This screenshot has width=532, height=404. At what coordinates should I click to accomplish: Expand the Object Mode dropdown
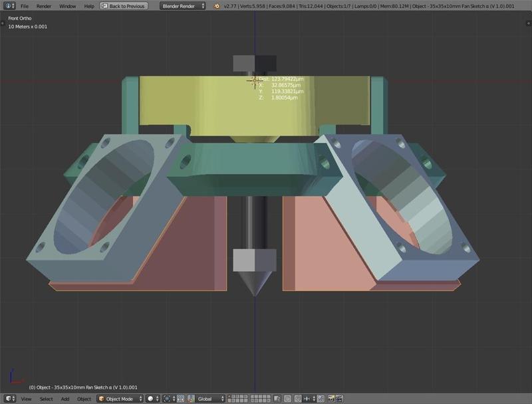pos(120,399)
